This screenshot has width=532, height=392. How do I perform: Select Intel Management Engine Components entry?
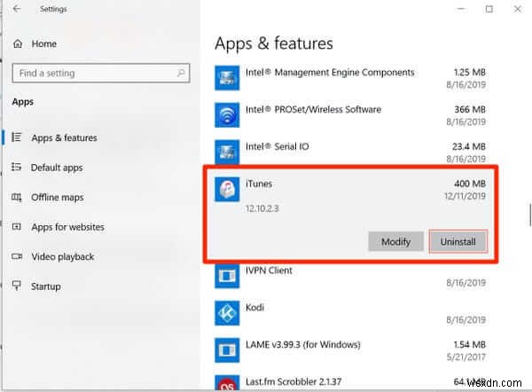point(330,73)
